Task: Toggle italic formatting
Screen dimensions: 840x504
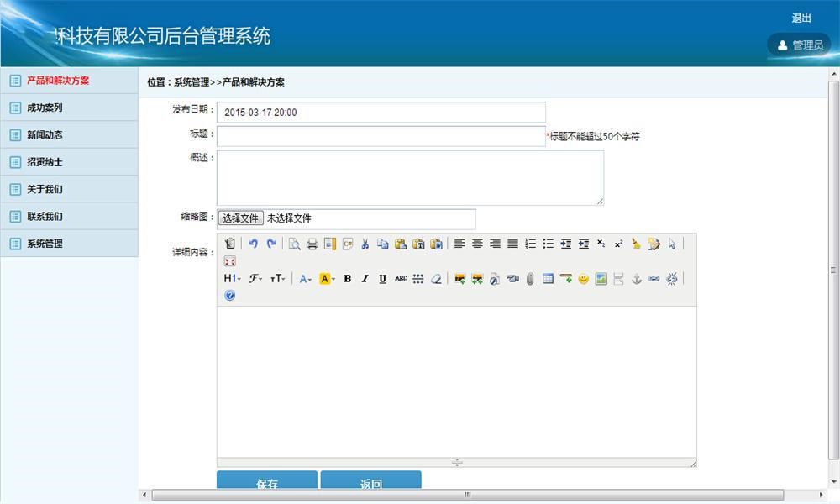Action: (365, 279)
